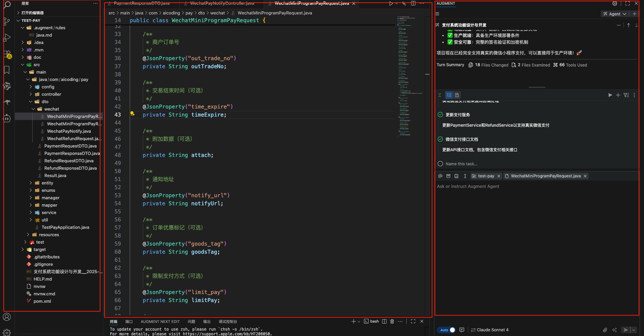Collapse the wechat folder in tree

click(x=33, y=109)
